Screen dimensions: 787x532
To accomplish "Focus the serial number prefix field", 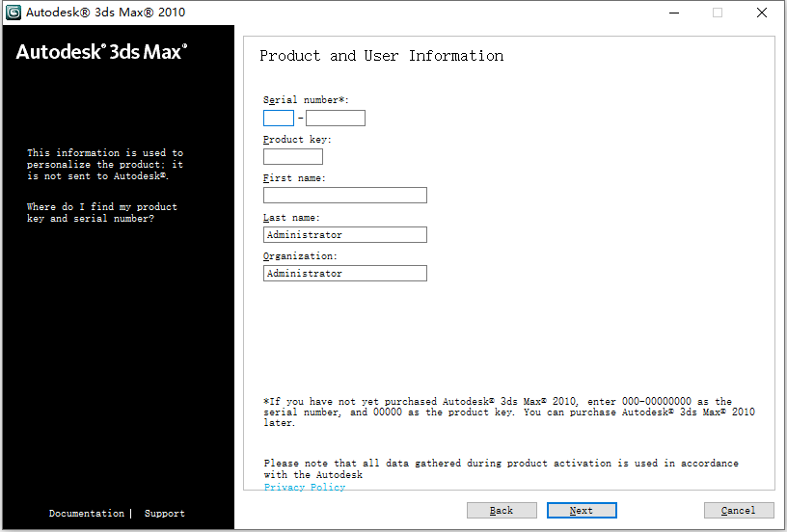I will [279, 118].
